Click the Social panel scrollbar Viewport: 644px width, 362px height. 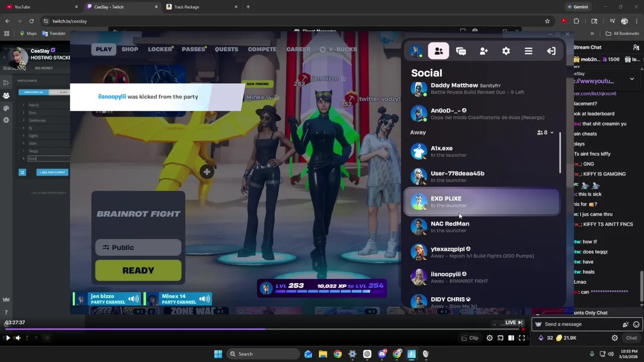pos(560,153)
